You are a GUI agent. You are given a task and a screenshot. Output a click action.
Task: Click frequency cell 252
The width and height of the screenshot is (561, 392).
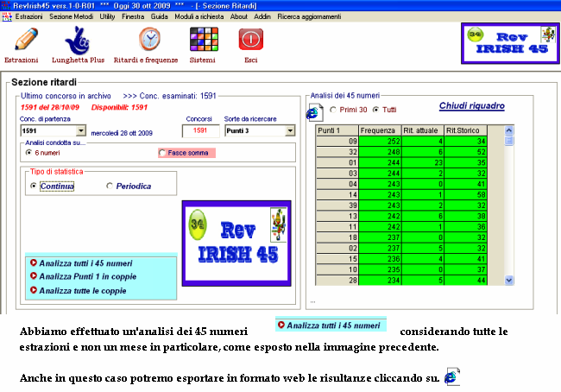pyautogui.click(x=380, y=141)
